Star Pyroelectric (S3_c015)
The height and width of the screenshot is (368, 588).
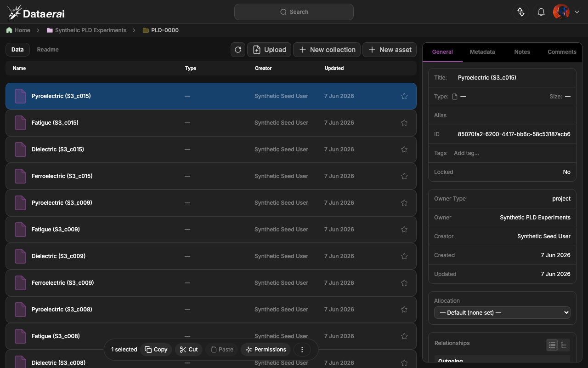tap(404, 96)
